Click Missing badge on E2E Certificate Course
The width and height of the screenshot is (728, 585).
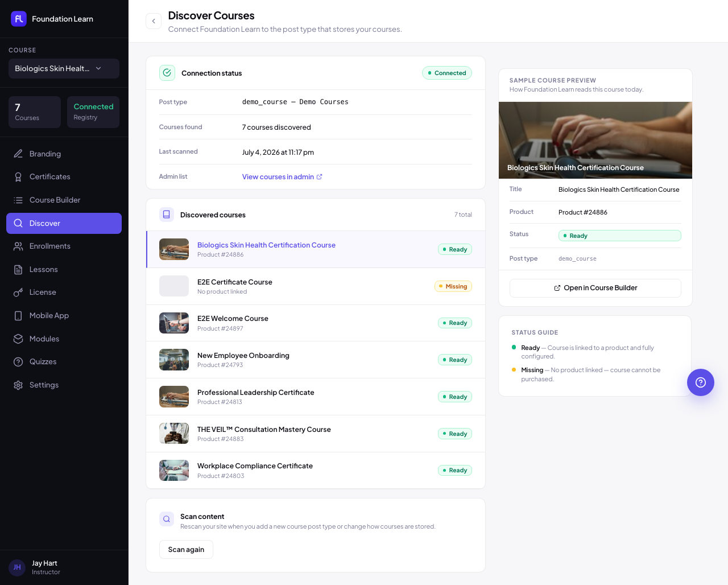click(453, 286)
